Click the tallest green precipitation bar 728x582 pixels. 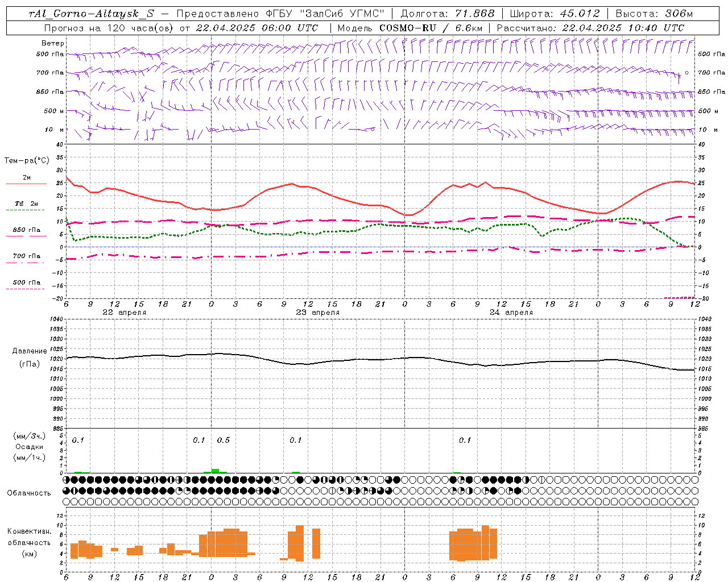(215, 471)
